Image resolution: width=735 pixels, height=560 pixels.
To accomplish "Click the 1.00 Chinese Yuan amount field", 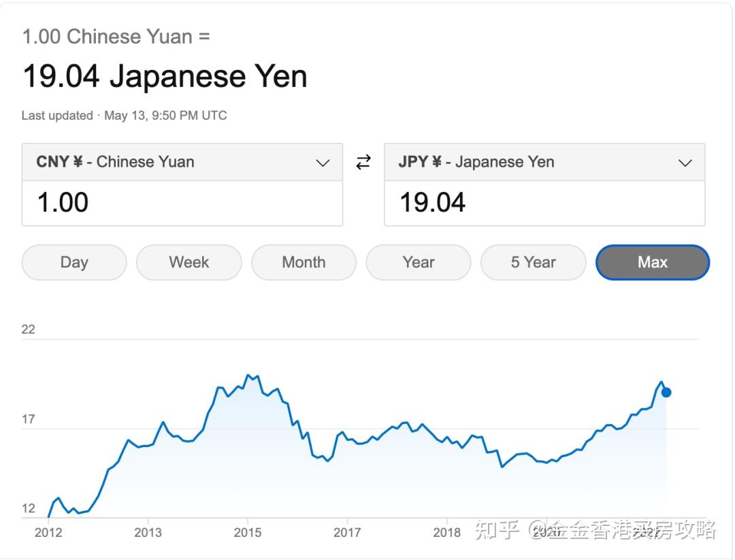I will pos(182,203).
